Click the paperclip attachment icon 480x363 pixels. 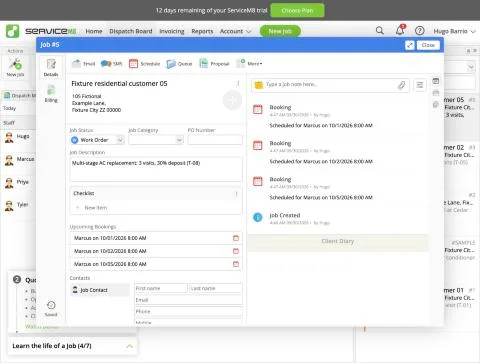(402, 85)
